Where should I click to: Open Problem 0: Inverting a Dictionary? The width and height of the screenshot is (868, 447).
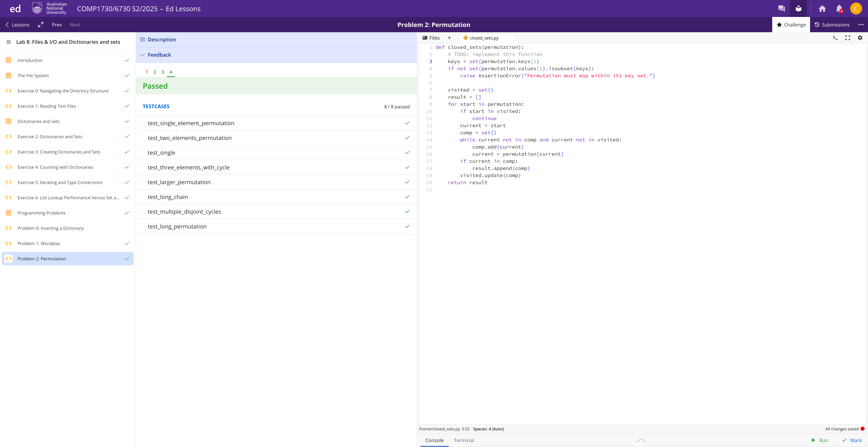[68, 228]
